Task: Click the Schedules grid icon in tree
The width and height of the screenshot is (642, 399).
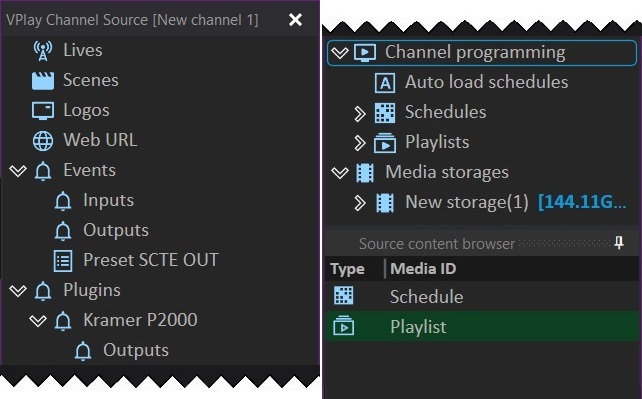Action: click(385, 113)
